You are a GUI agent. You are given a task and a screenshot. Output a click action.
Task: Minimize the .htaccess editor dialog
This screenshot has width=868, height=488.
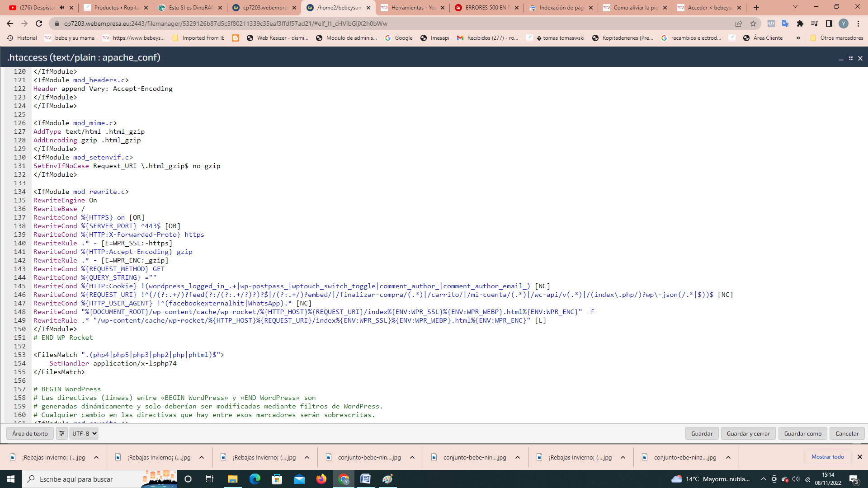pyautogui.click(x=841, y=58)
